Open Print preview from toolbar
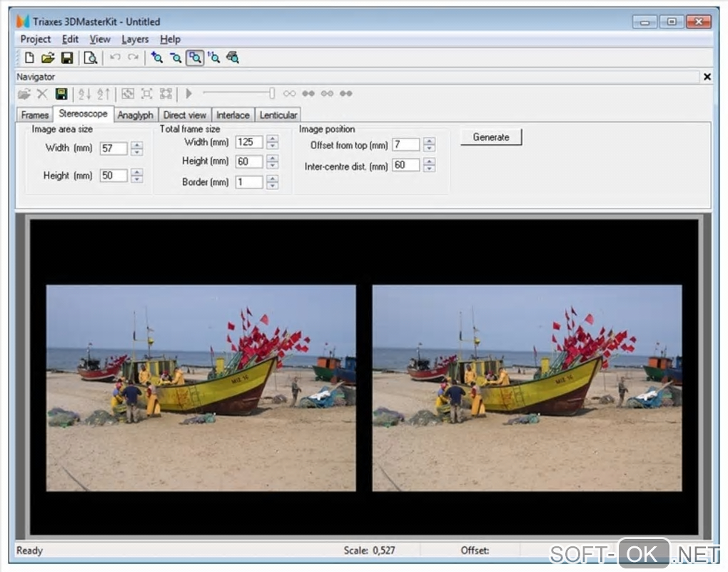Screen dimensions: 728x572 (x=90, y=58)
